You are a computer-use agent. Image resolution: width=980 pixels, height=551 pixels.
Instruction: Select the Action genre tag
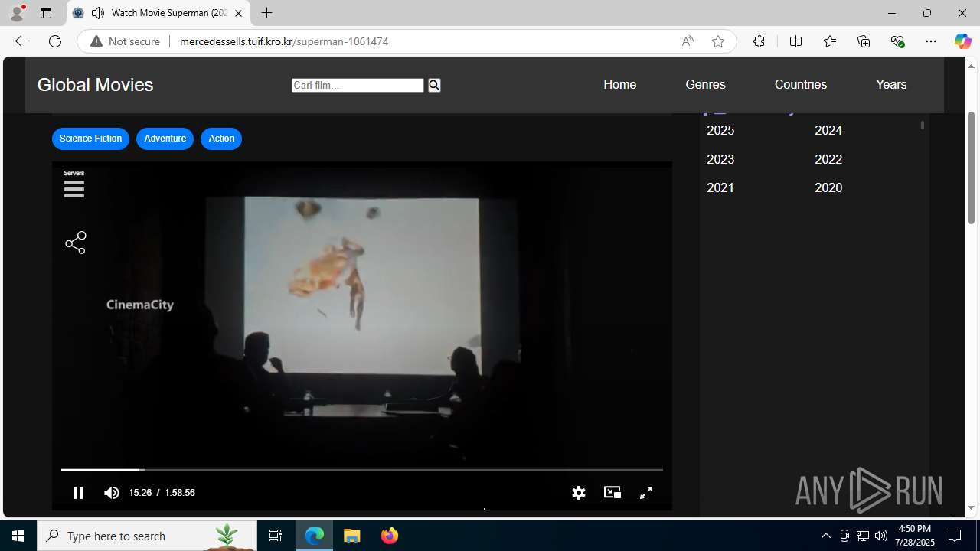(x=221, y=139)
